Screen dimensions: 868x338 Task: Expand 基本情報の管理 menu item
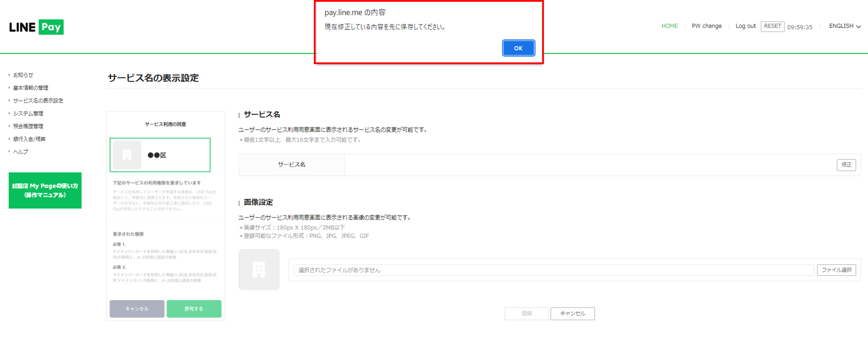[x=30, y=88]
